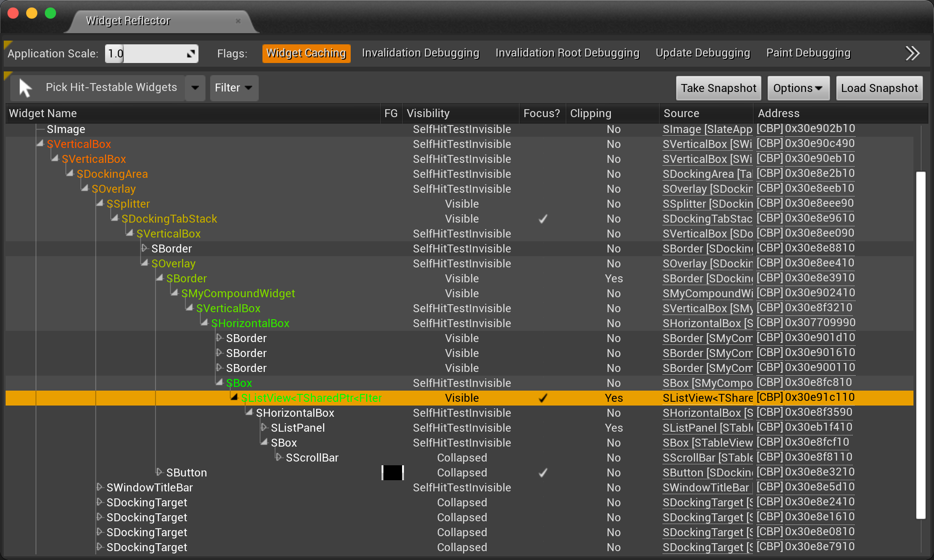Viewport: 934px width, 560px height.
Task: Collapse the SMyCompoundWidget tree node
Action: click(175, 293)
